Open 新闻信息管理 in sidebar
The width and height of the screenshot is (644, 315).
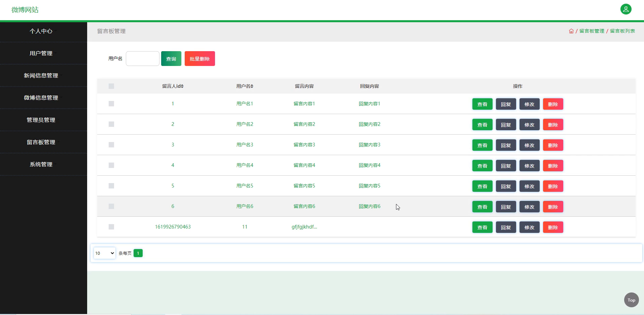41,75
